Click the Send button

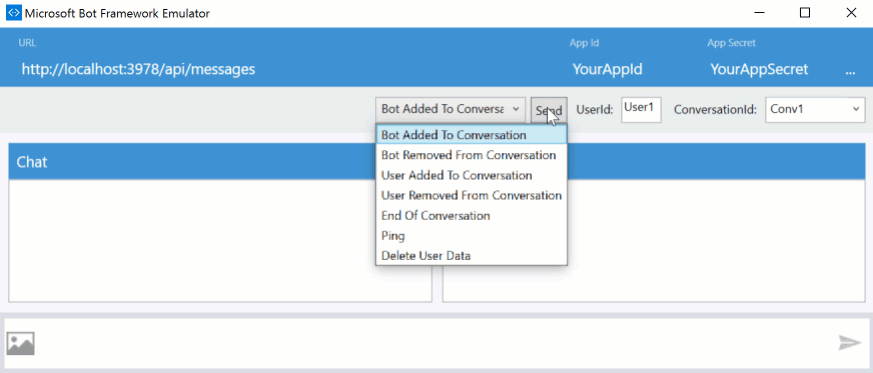pos(549,110)
